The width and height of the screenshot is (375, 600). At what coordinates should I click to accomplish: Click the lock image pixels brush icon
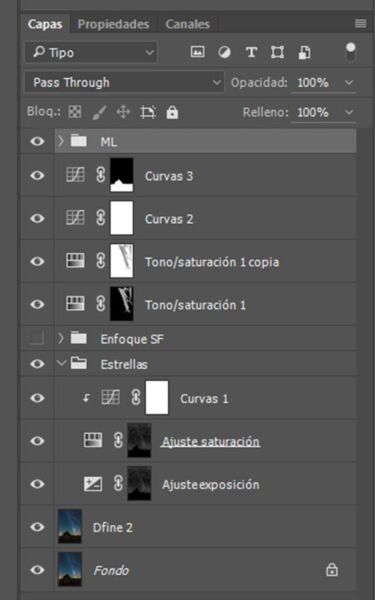point(99,112)
